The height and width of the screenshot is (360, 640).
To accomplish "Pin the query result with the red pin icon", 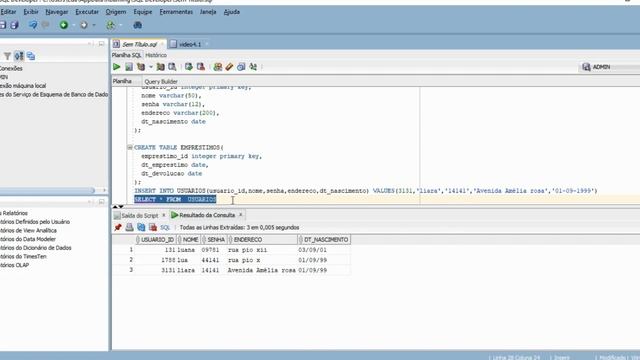I will [118, 227].
